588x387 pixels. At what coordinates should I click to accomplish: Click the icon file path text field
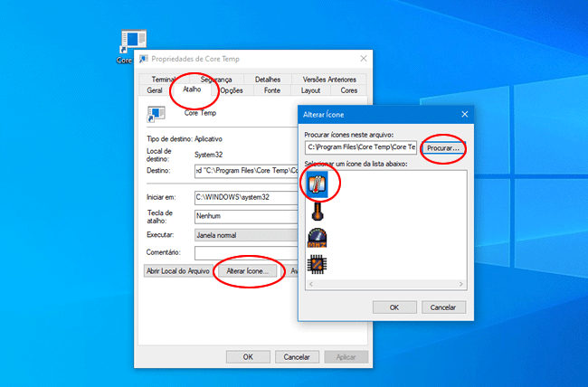point(361,146)
